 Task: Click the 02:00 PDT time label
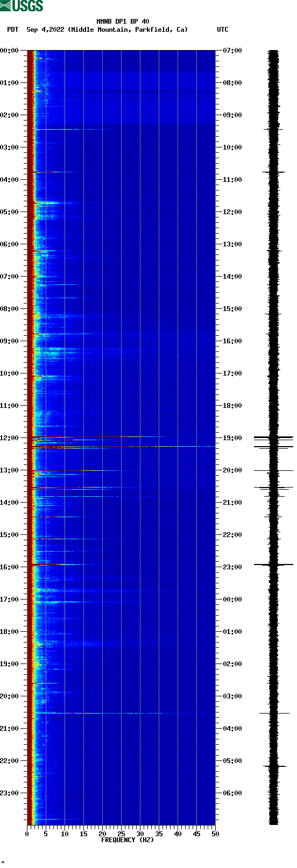[x=9, y=115]
